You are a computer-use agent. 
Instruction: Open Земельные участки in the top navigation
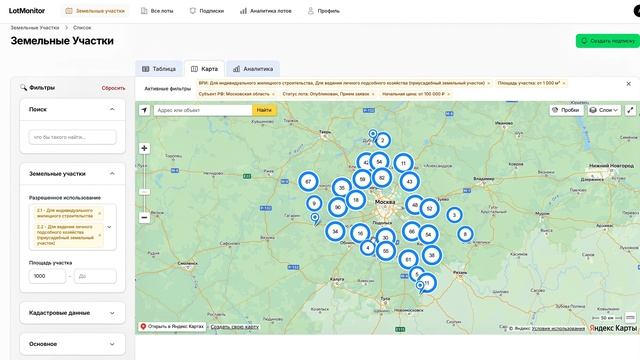(x=96, y=11)
